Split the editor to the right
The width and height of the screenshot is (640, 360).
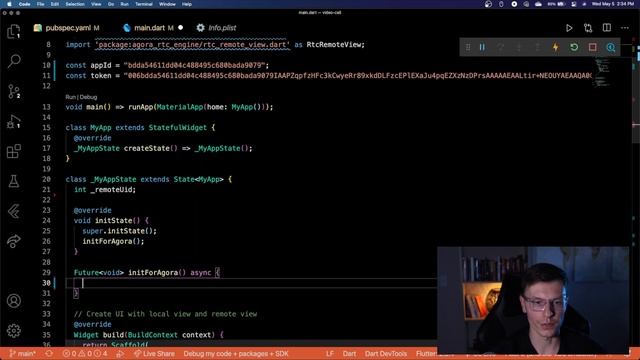pyautogui.click(x=607, y=28)
